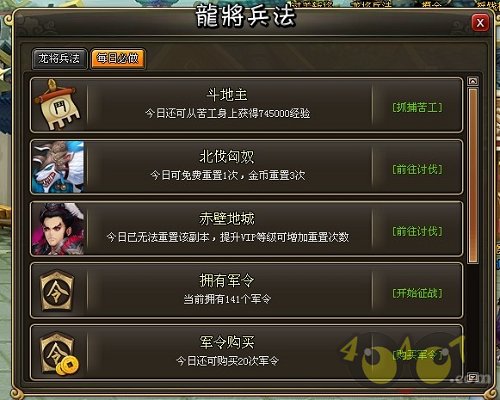Click the [抓捕苦工] link

(417, 108)
